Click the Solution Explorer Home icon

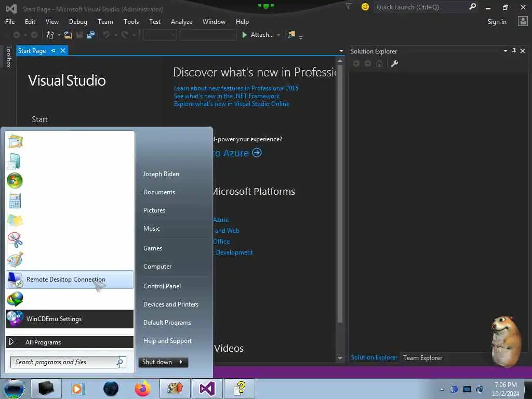(379, 63)
